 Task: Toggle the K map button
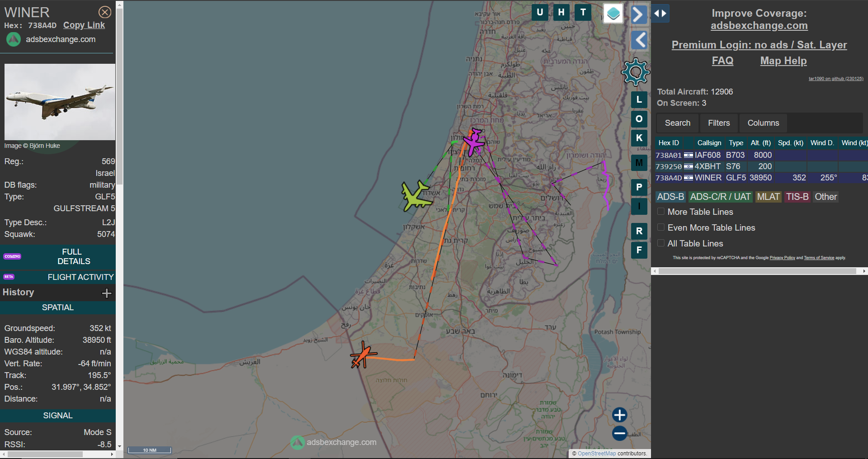coord(639,138)
